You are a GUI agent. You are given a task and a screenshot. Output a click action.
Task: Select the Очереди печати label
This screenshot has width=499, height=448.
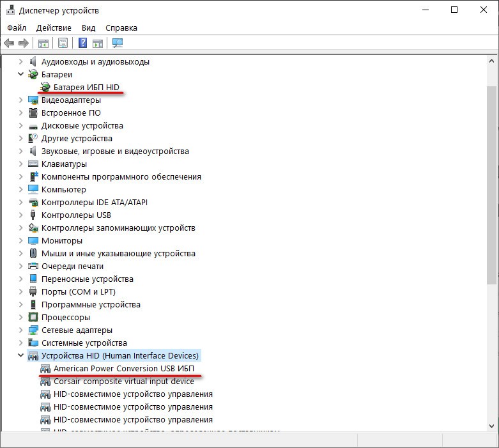click(x=72, y=266)
